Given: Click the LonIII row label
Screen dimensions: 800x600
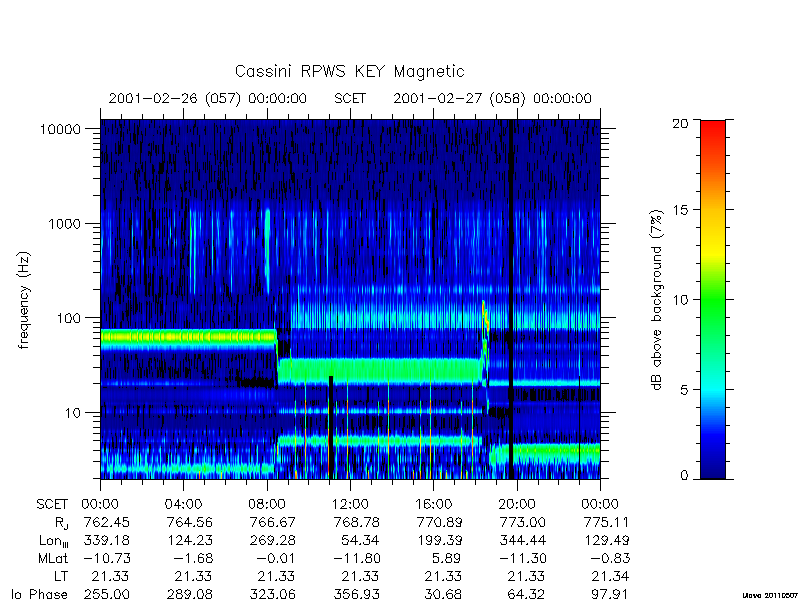Looking at the screenshot, I should (53, 541).
